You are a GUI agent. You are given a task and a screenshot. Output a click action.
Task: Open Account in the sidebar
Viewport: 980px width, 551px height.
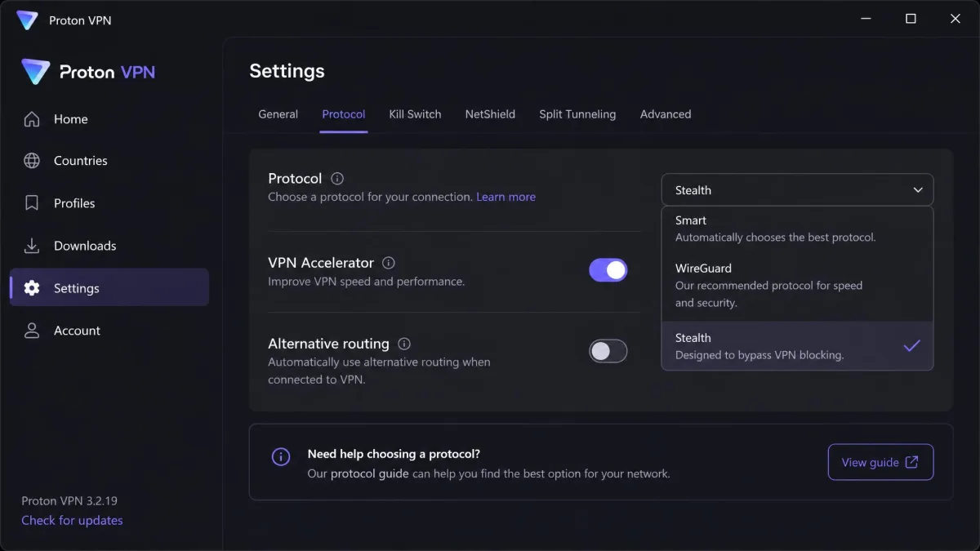pos(109,331)
